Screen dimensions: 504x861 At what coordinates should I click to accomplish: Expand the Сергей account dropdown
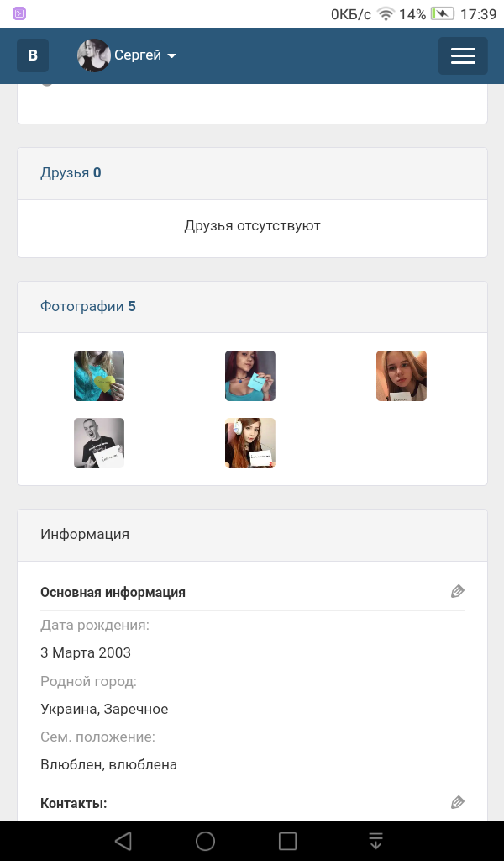(171, 56)
